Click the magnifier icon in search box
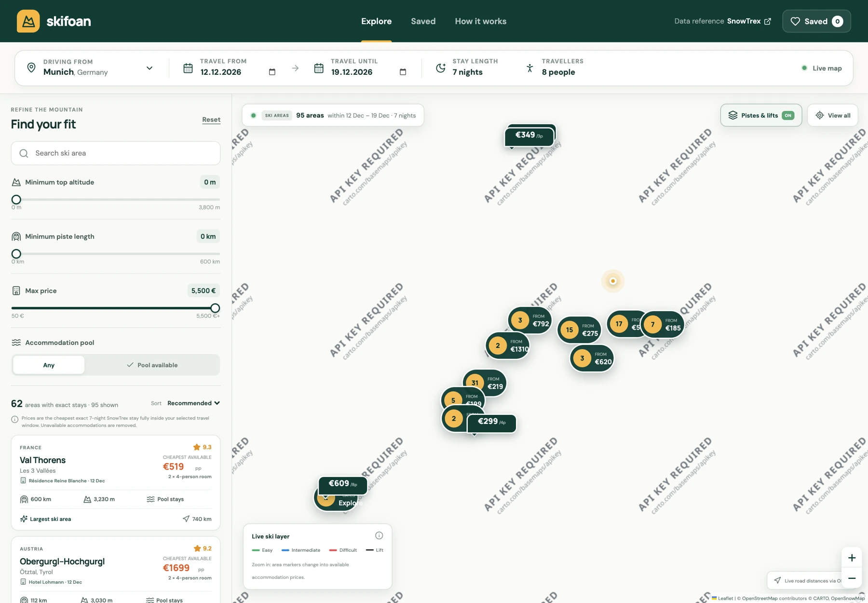The image size is (868, 603). coord(24,153)
